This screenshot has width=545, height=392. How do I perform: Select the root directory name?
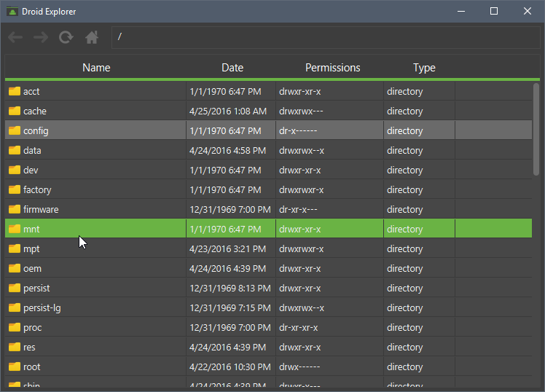(31, 367)
